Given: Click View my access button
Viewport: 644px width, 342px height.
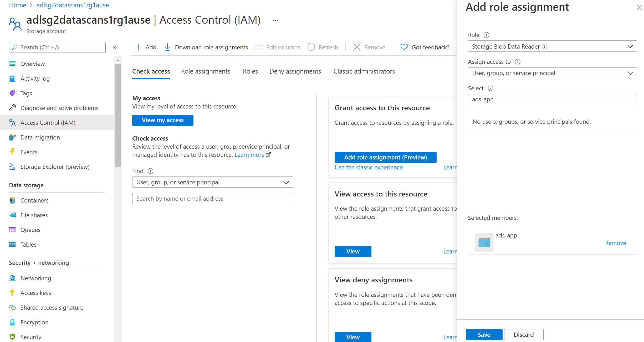Looking at the screenshot, I should pos(163,120).
